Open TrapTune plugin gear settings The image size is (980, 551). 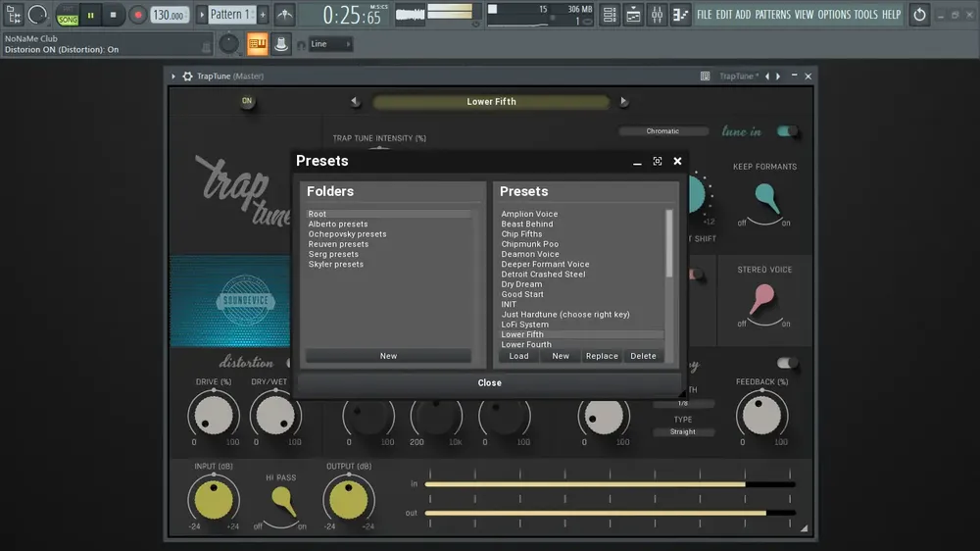(187, 76)
